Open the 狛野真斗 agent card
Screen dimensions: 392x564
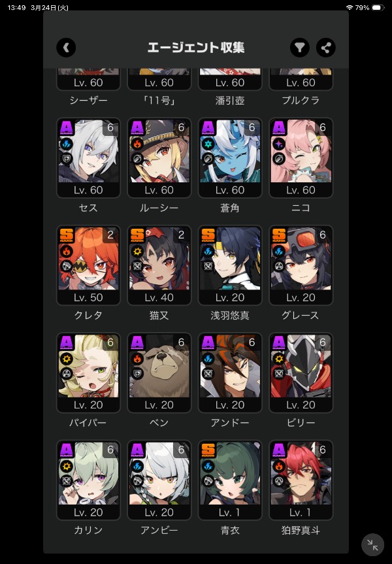click(301, 480)
